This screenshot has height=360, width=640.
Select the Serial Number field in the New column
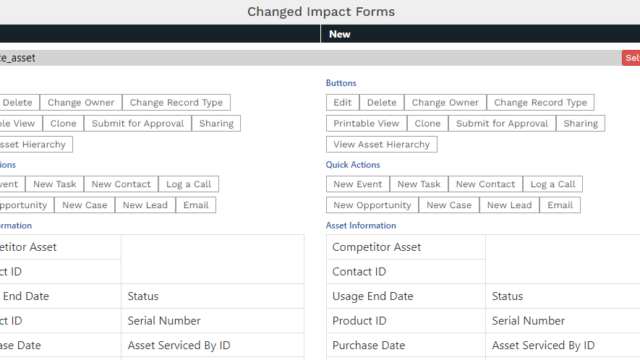coord(563,320)
